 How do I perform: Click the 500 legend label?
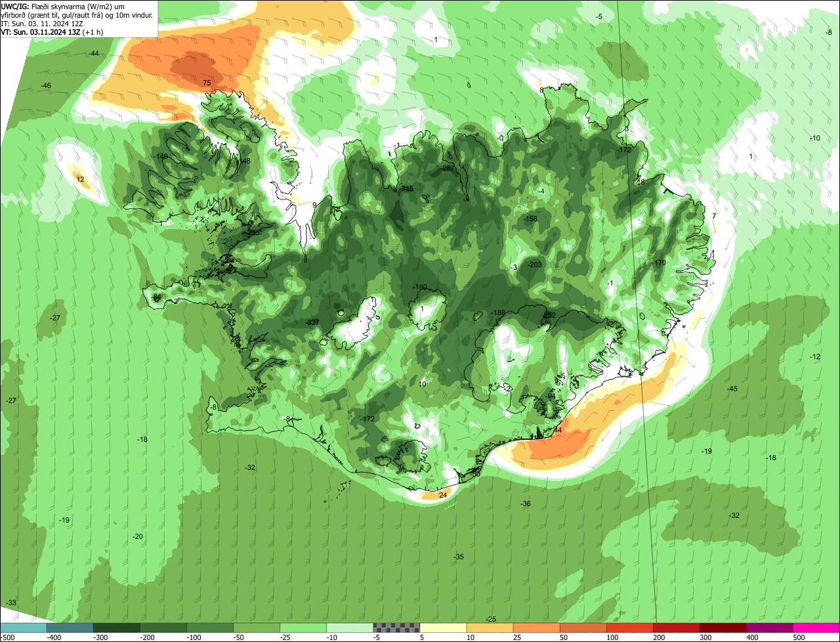799,637
